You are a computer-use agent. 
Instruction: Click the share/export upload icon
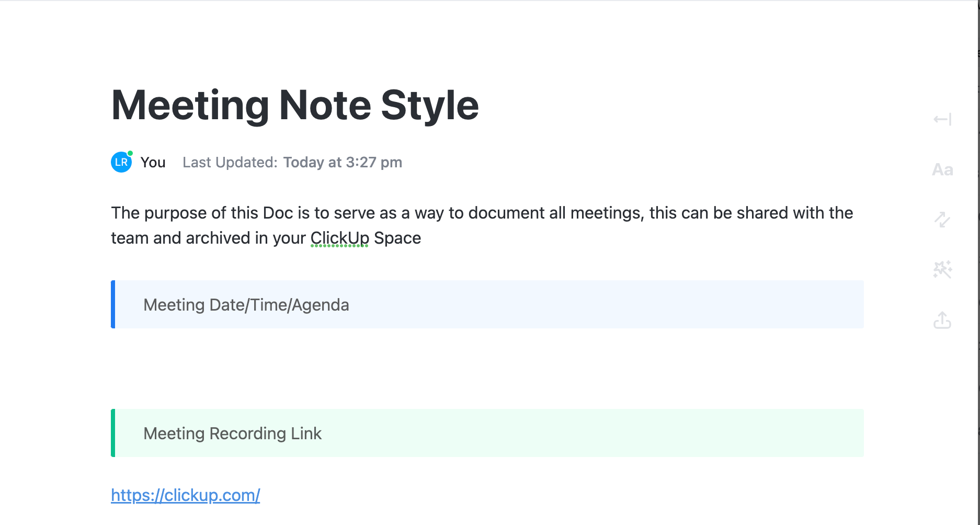pyautogui.click(x=942, y=320)
